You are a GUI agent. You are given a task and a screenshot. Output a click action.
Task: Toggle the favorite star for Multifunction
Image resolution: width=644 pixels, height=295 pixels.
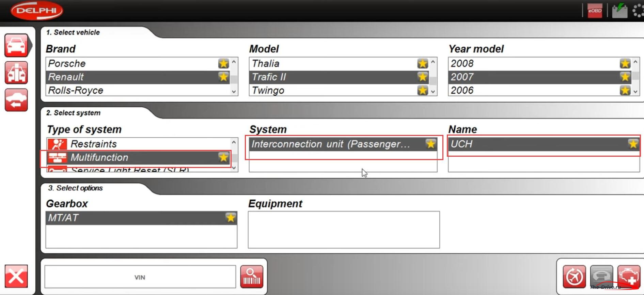pos(223,157)
